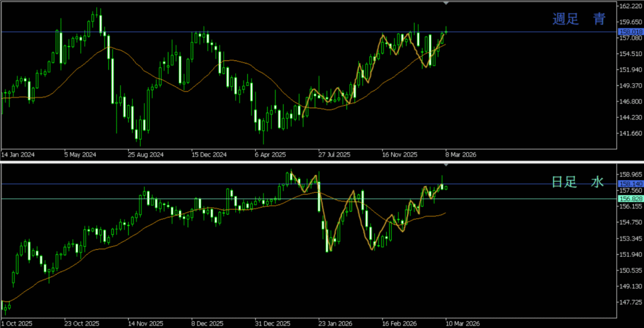The image size is (644, 328).
Task: Click the 158.018 blue price tag
Action: coord(629,31)
